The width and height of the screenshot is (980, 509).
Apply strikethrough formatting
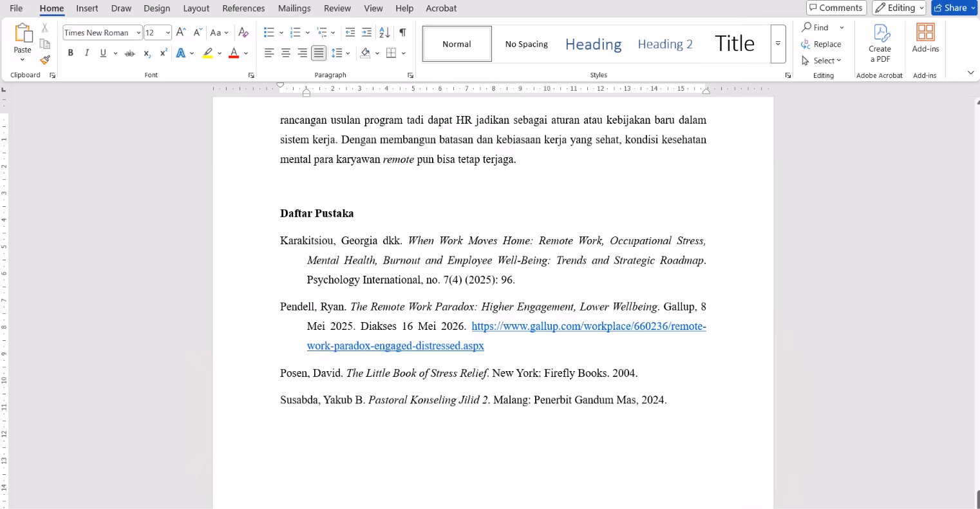[x=130, y=53]
